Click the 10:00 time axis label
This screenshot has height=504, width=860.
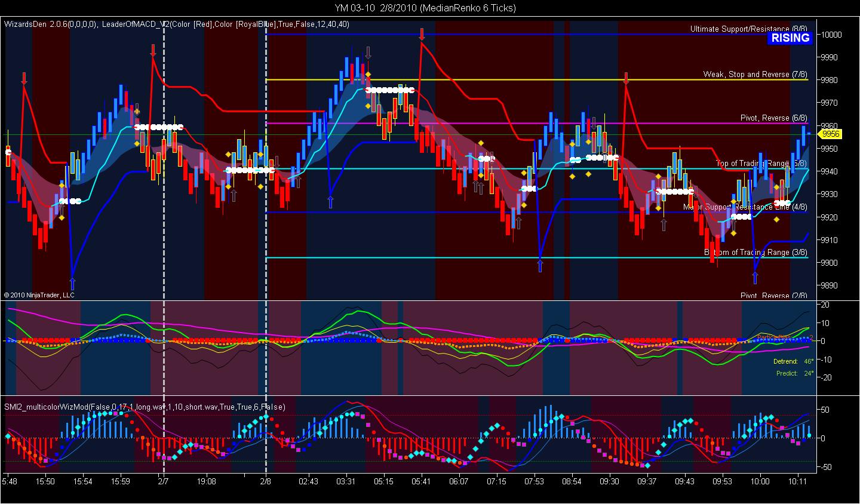pos(760,481)
